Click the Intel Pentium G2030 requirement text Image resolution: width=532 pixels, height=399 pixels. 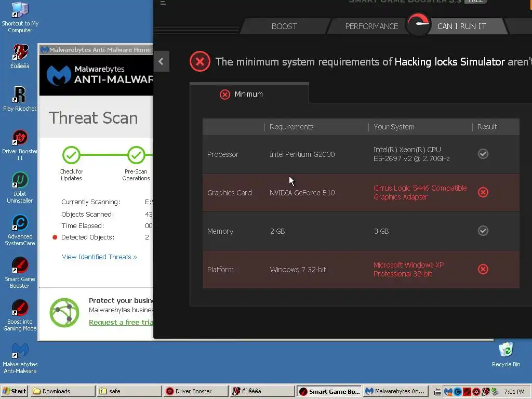tap(302, 154)
